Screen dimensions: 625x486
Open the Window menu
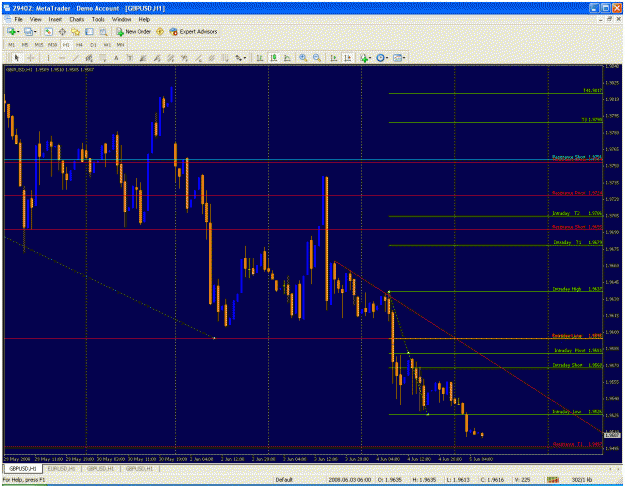[x=121, y=19]
